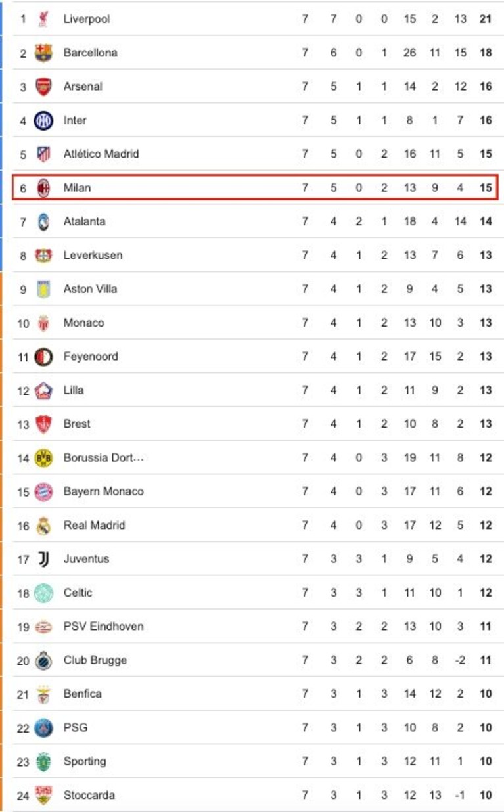The width and height of the screenshot is (504, 812).
Task: Open the Leverkusen team name
Action: (93, 255)
